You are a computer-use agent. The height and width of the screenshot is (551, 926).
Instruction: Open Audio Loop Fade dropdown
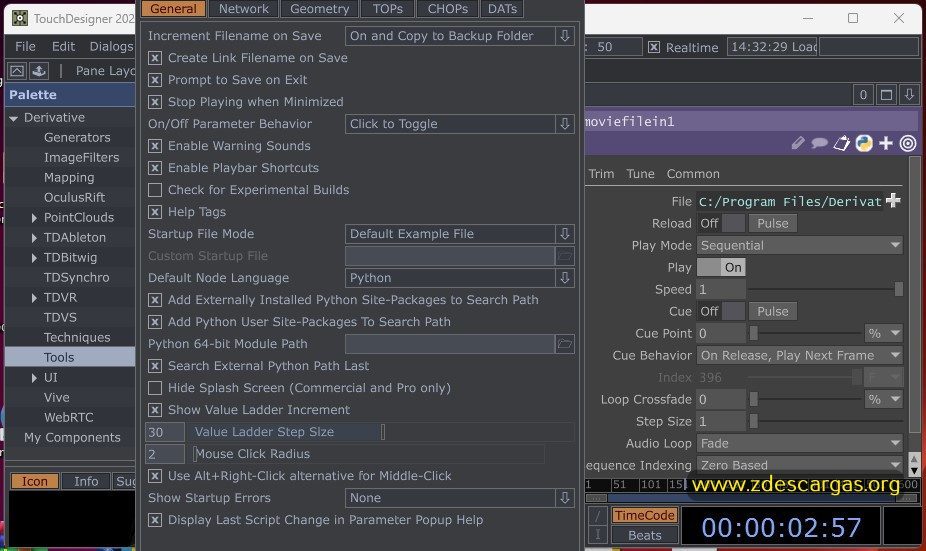(x=800, y=443)
